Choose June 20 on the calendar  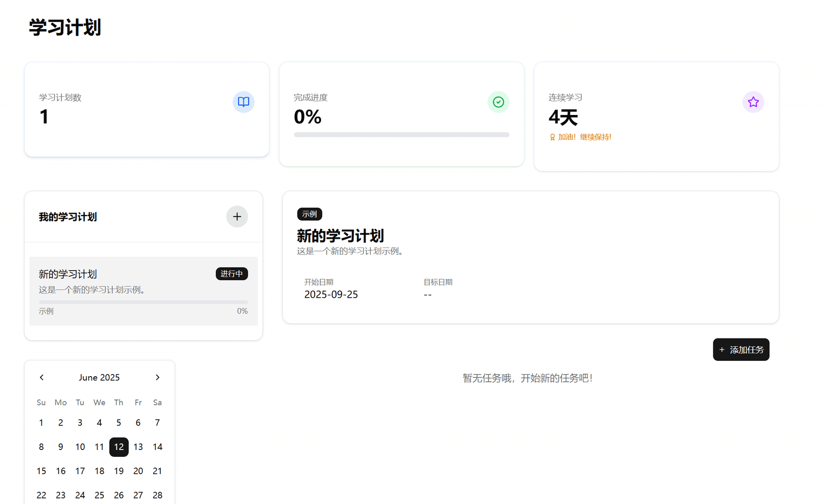pyautogui.click(x=138, y=471)
